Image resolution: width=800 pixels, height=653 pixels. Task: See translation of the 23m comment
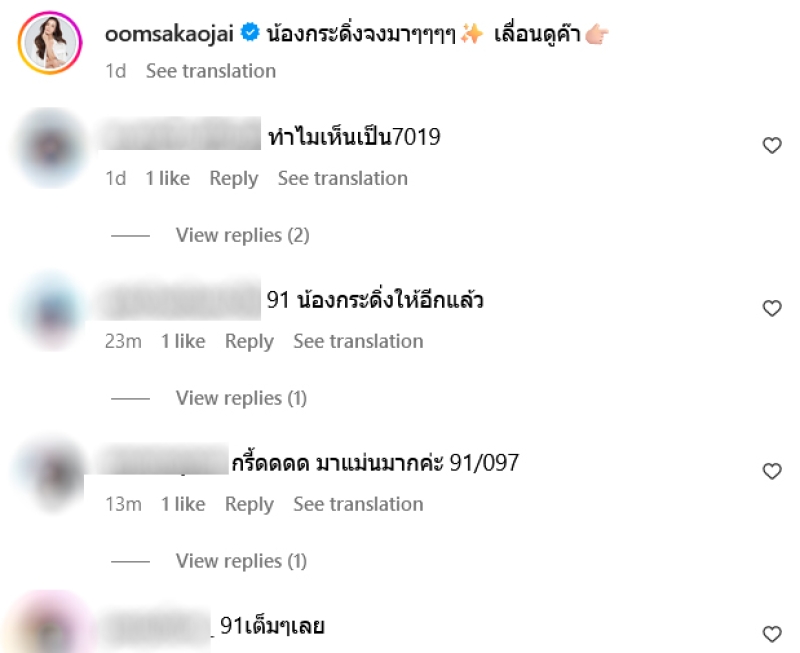pyautogui.click(x=358, y=341)
